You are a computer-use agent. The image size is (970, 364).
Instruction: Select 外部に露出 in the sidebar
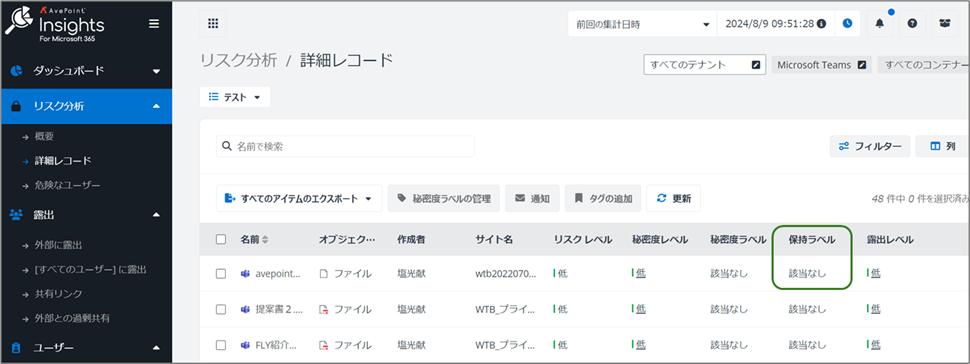(58, 245)
